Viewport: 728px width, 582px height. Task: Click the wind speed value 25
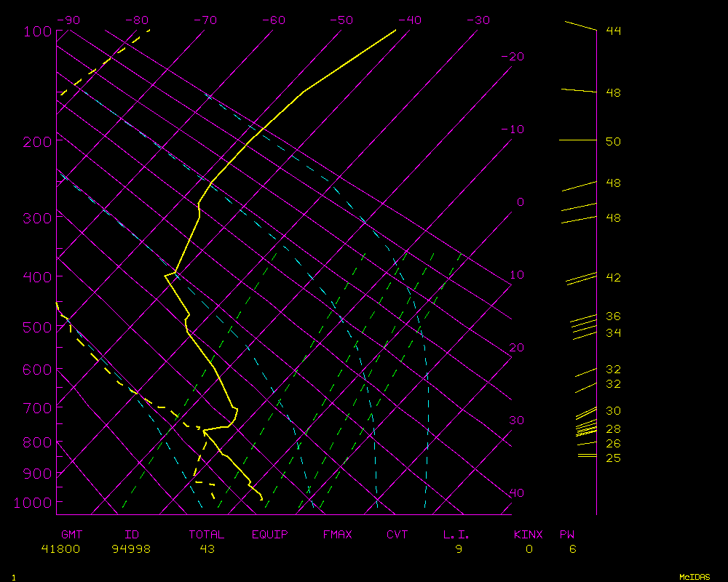613,458
